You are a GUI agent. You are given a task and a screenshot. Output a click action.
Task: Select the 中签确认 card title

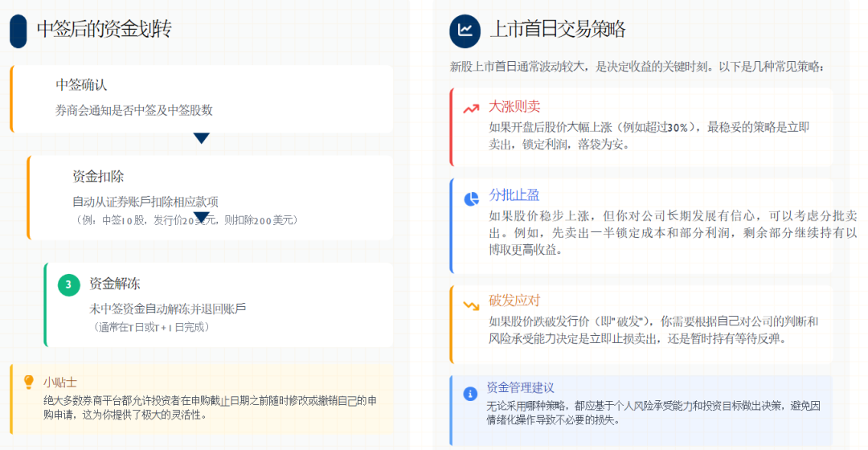pos(81,84)
